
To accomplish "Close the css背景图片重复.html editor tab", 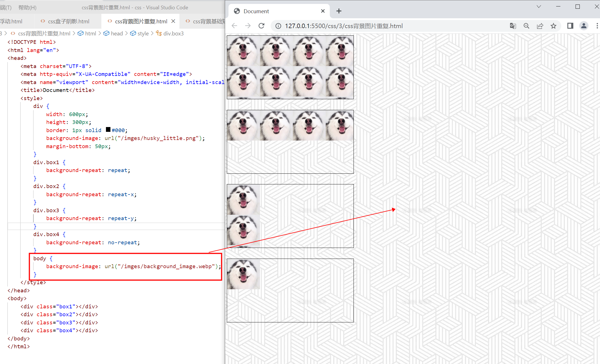I will click(173, 21).
